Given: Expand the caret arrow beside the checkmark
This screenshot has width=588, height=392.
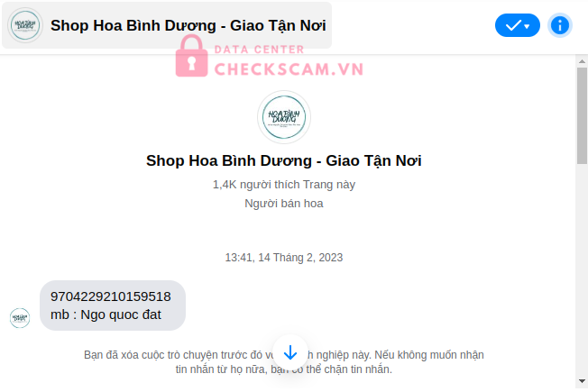Looking at the screenshot, I should point(528,26).
